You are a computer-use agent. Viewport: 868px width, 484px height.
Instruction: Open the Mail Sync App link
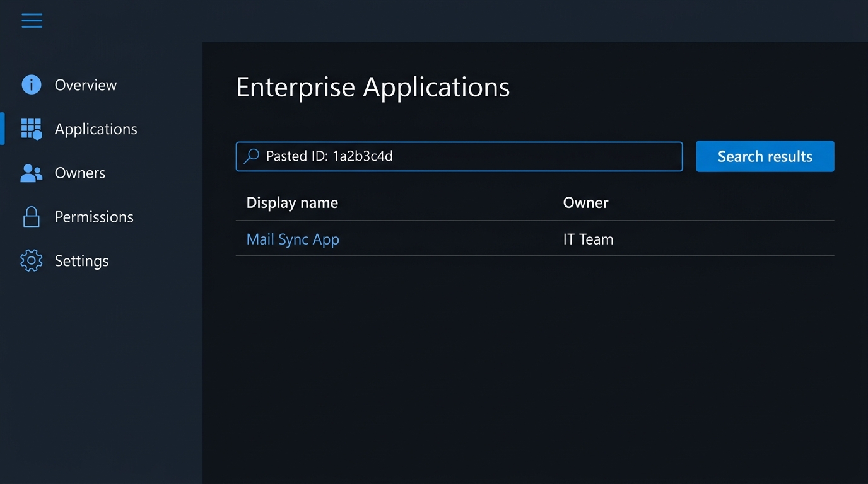tap(293, 239)
